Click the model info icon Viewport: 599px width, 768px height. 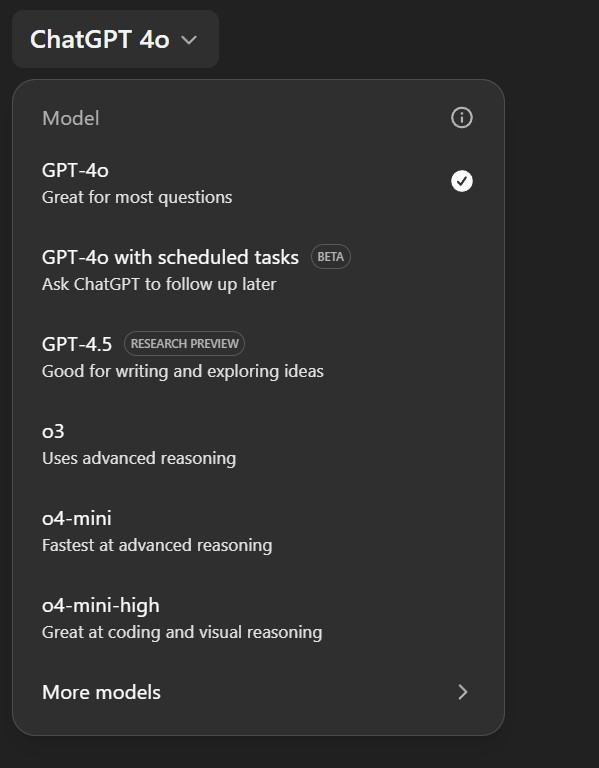tap(461, 118)
